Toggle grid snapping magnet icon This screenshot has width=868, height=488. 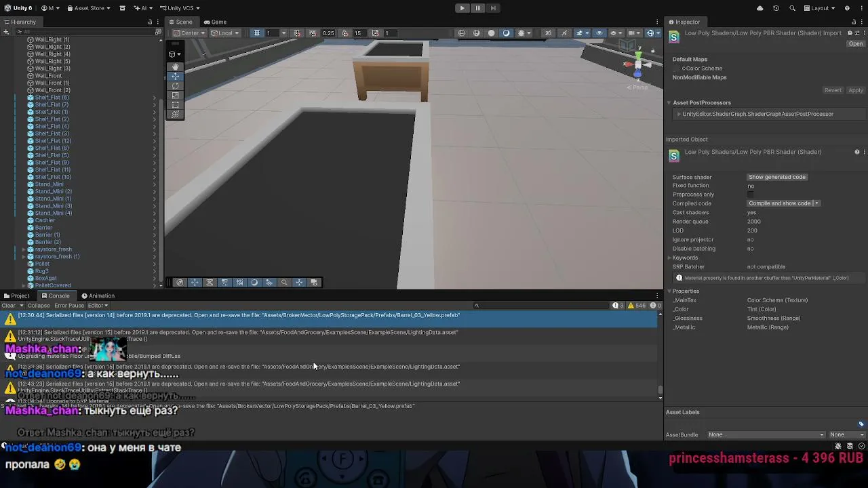pos(297,33)
